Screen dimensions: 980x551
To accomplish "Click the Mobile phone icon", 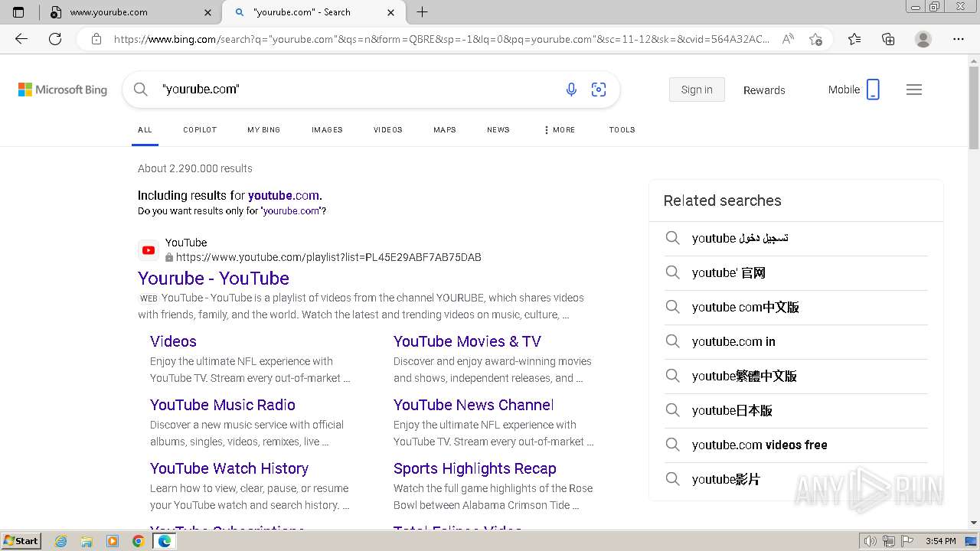I will tap(873, 90).
